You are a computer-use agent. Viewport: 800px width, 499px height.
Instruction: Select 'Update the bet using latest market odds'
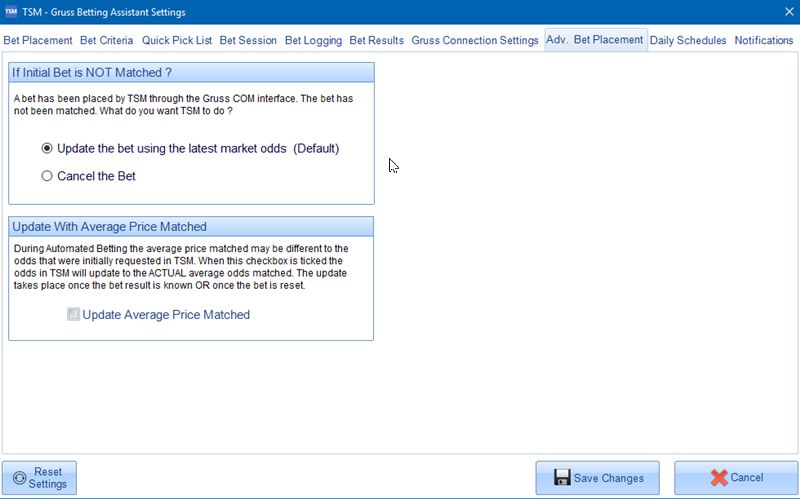(47, 149)
